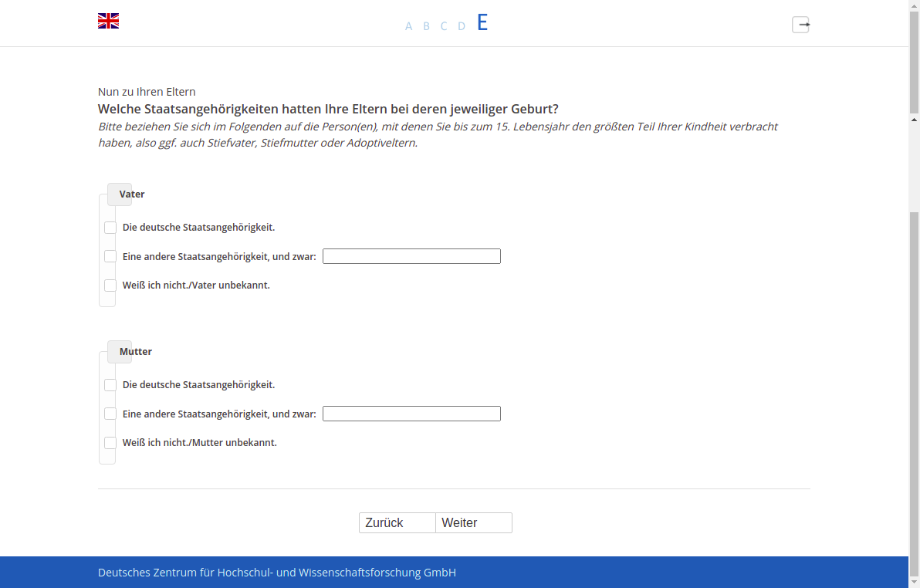The height and width of the screenshot is (588, 920).
Task: Switch language via the UK flag icon
Action: 109,21
